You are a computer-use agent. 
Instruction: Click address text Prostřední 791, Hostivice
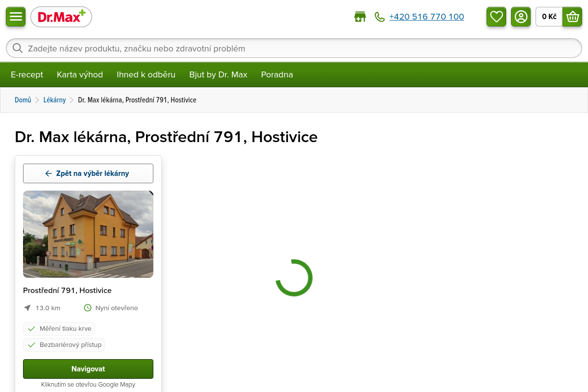click(x=67, y=290)
